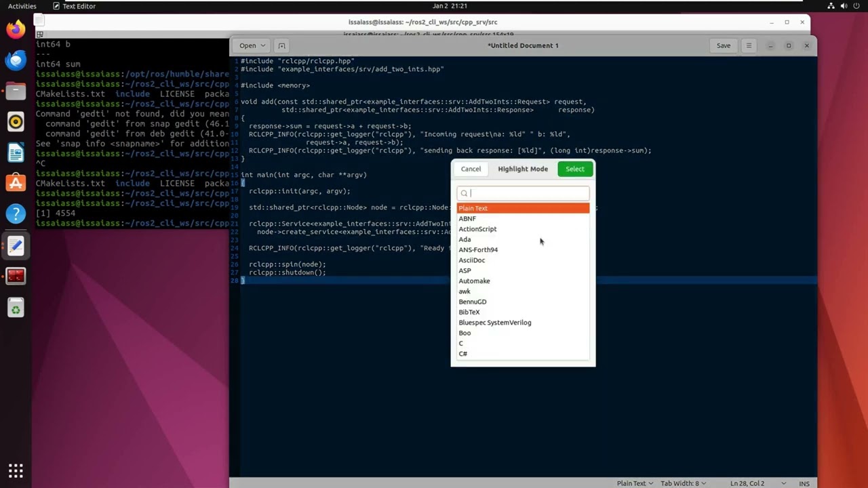Click the green Select button
868x488 pixels.
pyautogui.click(x=575, y=169)
